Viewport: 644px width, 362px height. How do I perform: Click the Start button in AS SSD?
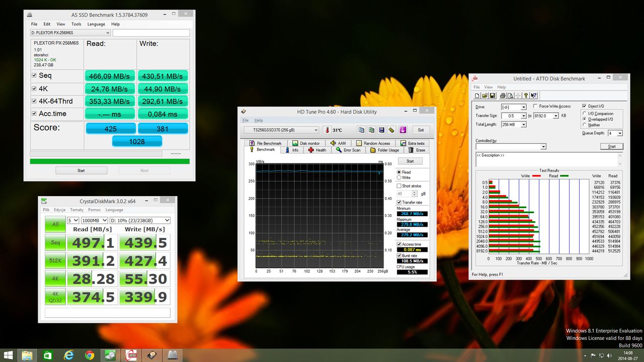point(81,170)
